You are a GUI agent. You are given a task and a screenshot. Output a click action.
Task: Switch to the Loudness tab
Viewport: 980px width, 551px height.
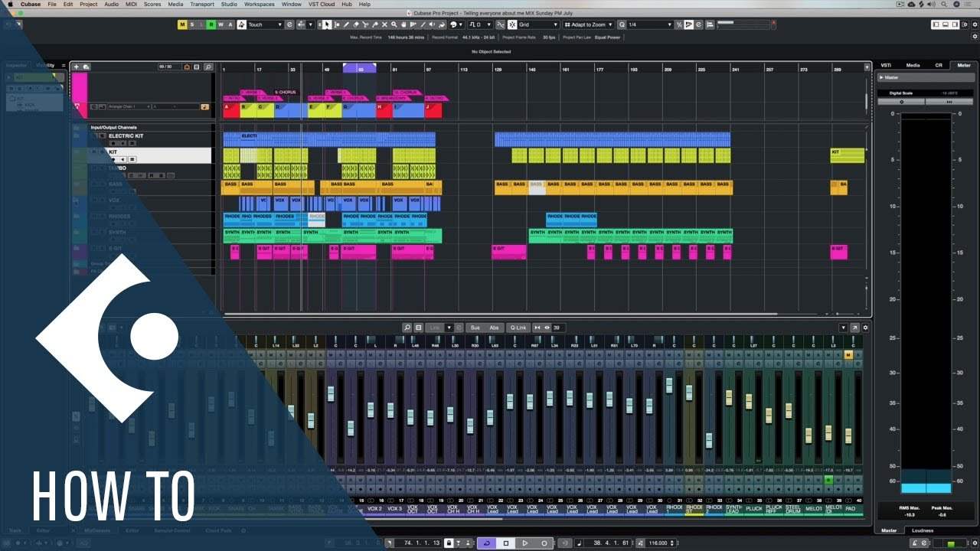(x=923, y=530)
